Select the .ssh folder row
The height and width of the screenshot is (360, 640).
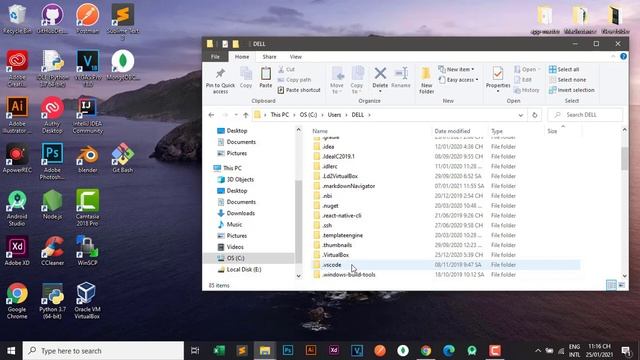[446, 225]
